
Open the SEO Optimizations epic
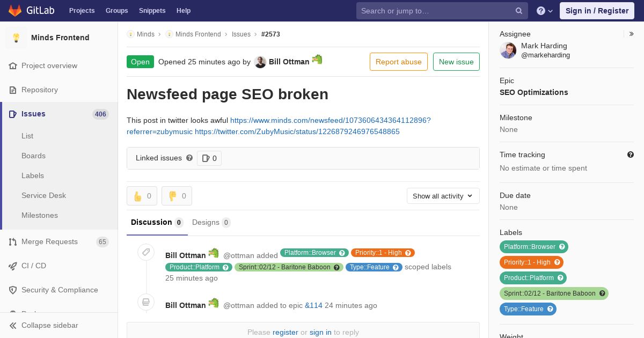click(x=533, y=92)
